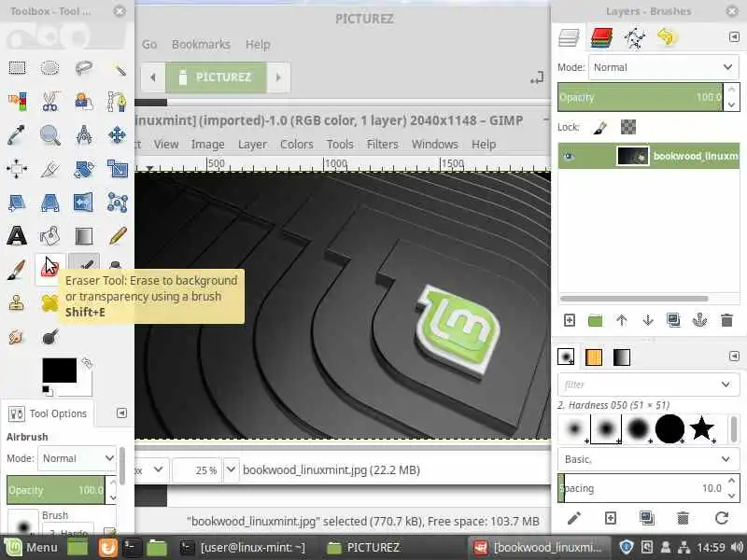
Task: Open the Basic brush tag dropdown
Action: coord(648,459)
